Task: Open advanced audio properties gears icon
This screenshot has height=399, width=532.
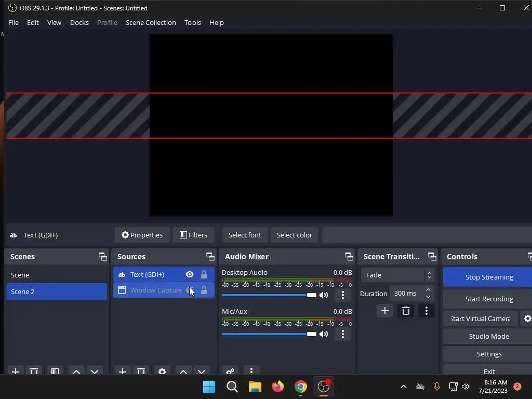Action: tap(230, 371)
